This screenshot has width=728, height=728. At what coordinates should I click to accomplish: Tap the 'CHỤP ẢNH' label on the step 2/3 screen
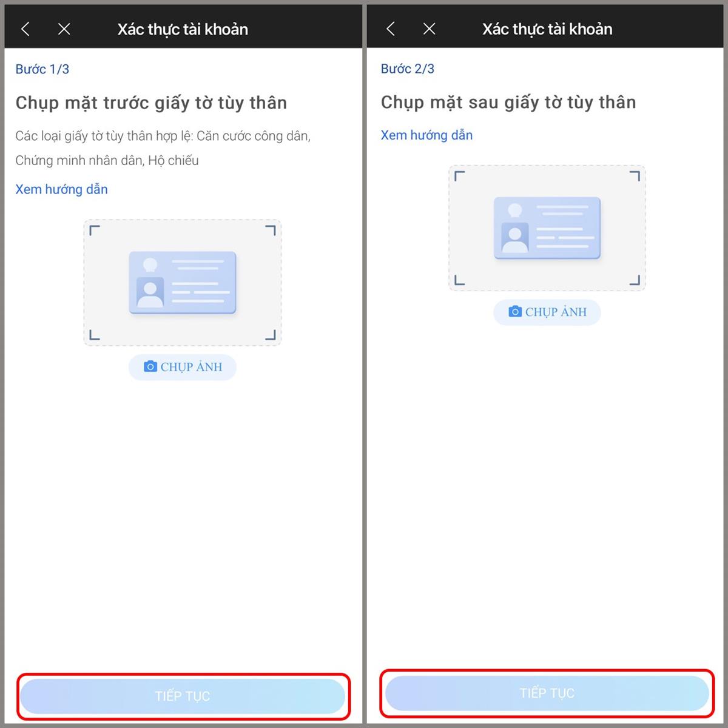pyautogui.click(x=556, y=312)
